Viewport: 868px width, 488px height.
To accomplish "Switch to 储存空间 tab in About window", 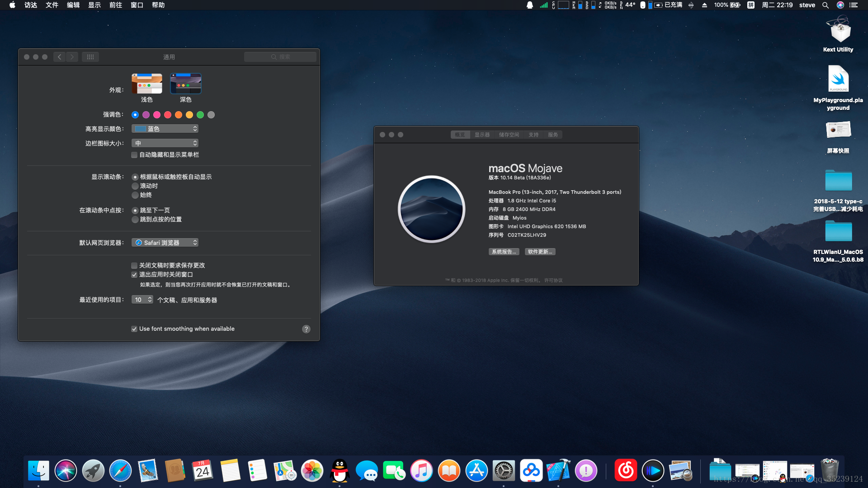I will click(x=509, y=135).
